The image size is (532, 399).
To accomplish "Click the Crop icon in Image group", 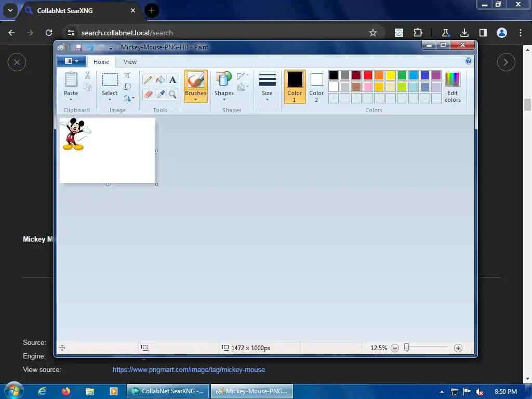I will (x=127, y=75).
